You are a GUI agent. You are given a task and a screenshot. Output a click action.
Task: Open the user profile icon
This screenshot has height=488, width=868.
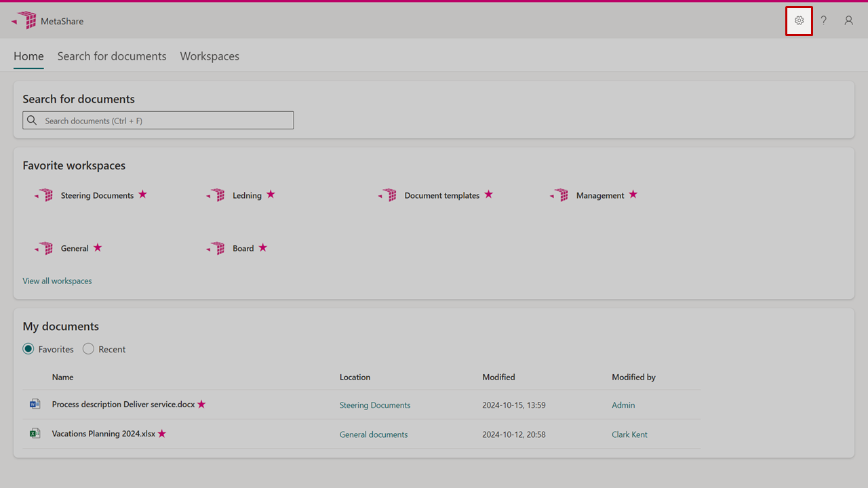848,20
